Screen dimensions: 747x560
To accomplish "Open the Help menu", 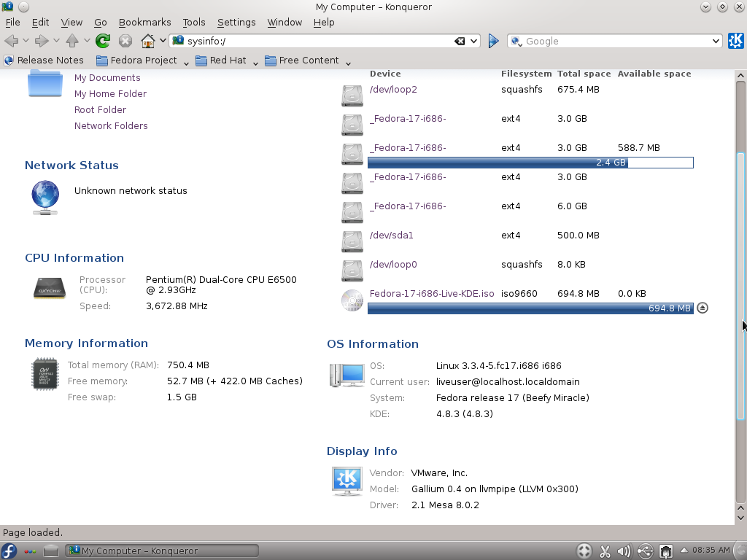I will coord(324,23).
